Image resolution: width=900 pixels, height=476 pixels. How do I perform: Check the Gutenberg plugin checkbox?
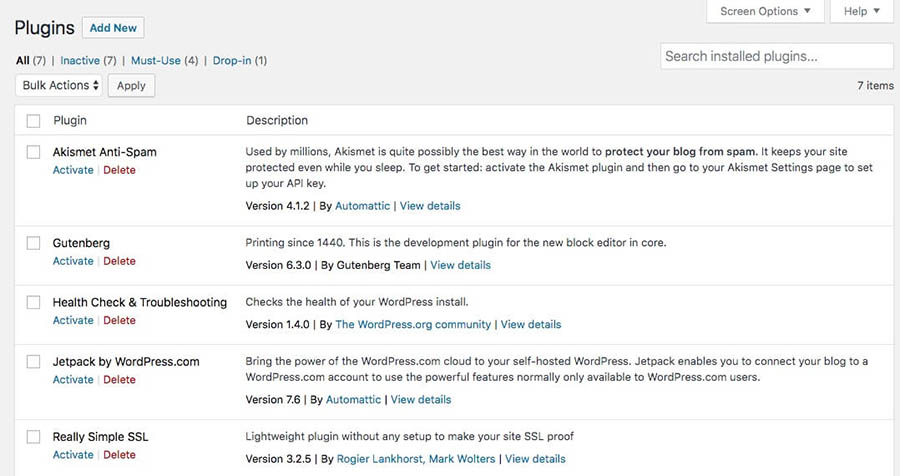click(x=33, y=243)
